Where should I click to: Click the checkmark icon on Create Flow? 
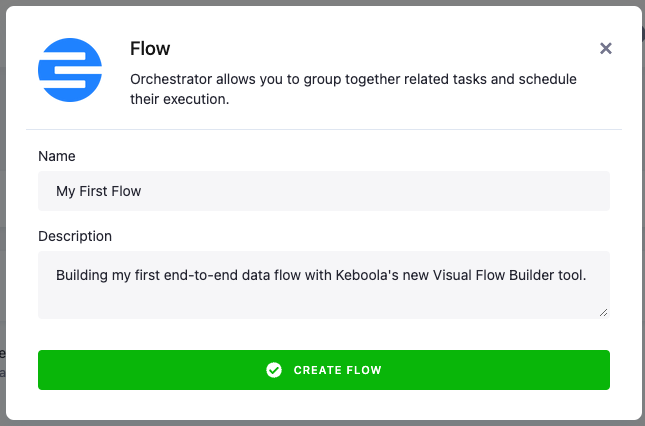(x=274, y=370)
